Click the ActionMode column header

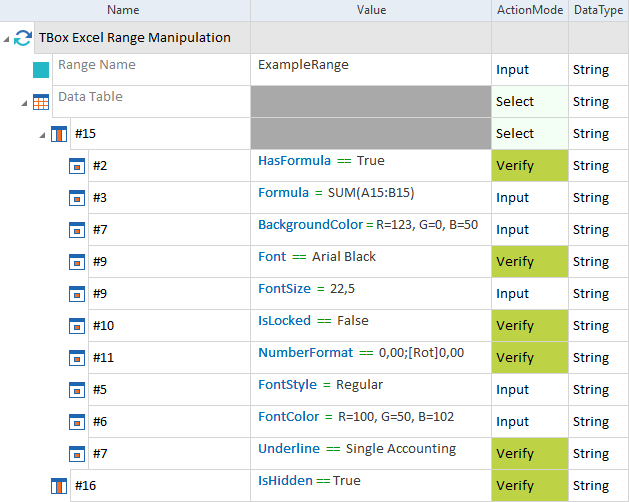tap(529, 10)
